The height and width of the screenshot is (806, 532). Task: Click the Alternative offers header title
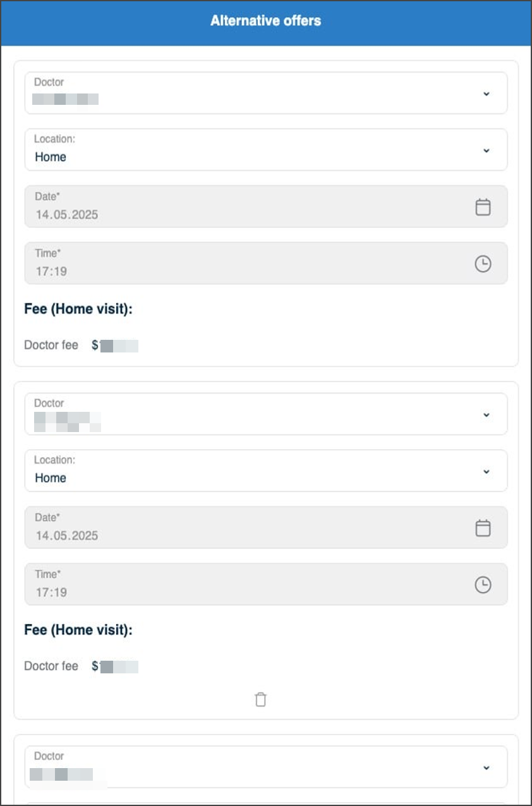[265, 21]
